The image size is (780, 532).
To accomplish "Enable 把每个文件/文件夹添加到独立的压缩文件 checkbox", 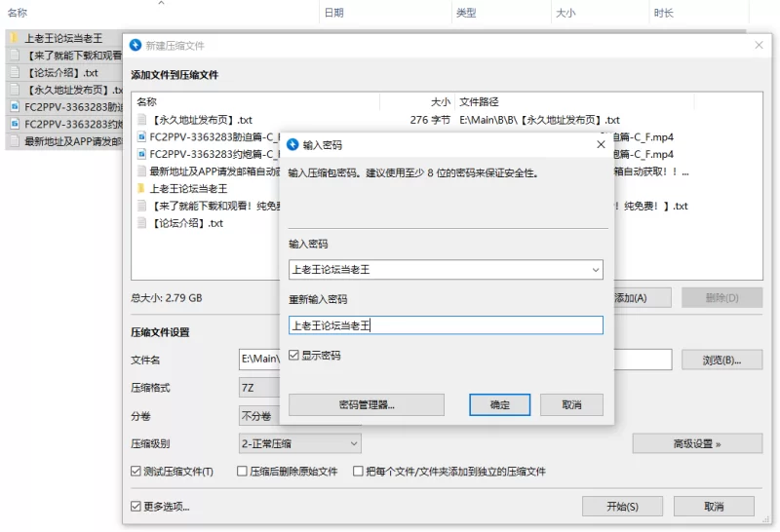I will click(358, 471).
